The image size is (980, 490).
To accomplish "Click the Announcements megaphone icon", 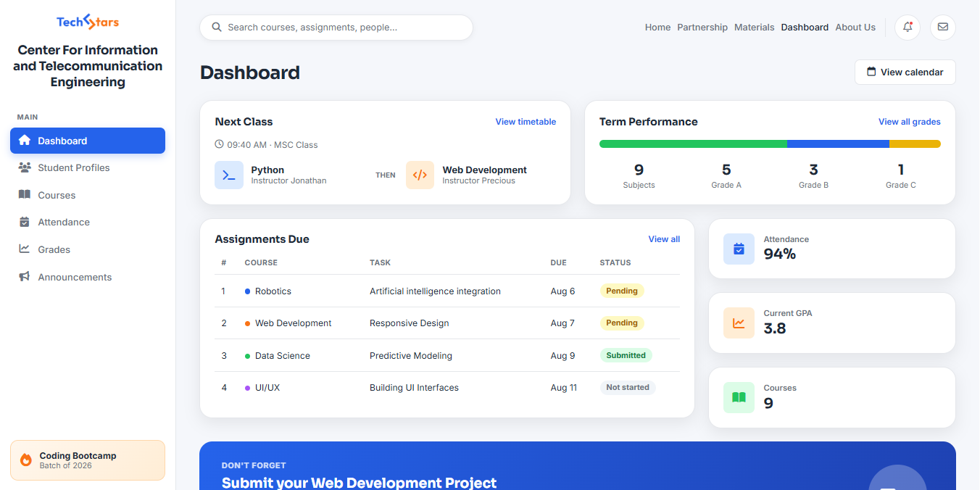I will click(25, 277).
